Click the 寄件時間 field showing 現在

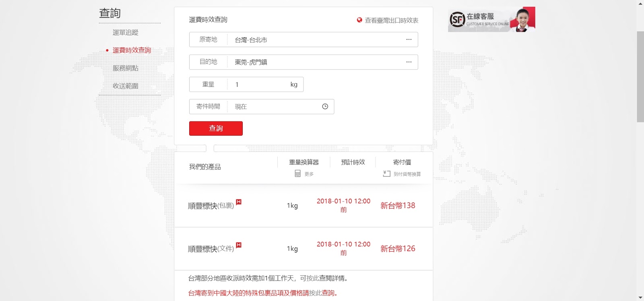(x=262, y=107)
